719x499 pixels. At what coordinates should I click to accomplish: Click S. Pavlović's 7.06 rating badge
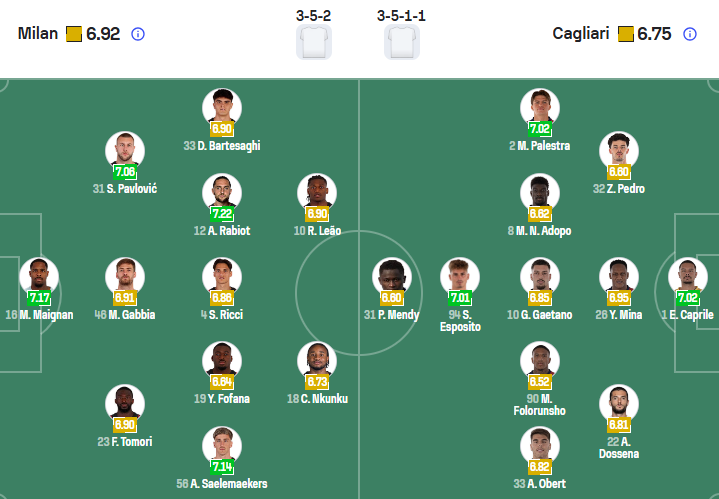[x=125, y=172]
